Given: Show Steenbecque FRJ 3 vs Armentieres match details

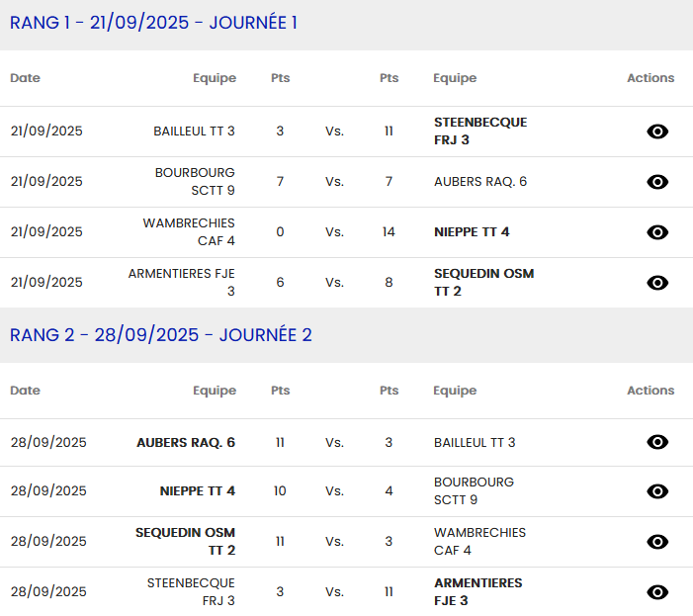Looking at the screenshot, I should (657, 592).
